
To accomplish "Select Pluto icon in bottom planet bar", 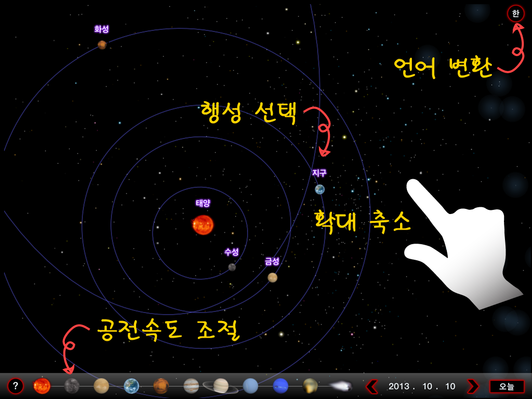I will point(310,386).
